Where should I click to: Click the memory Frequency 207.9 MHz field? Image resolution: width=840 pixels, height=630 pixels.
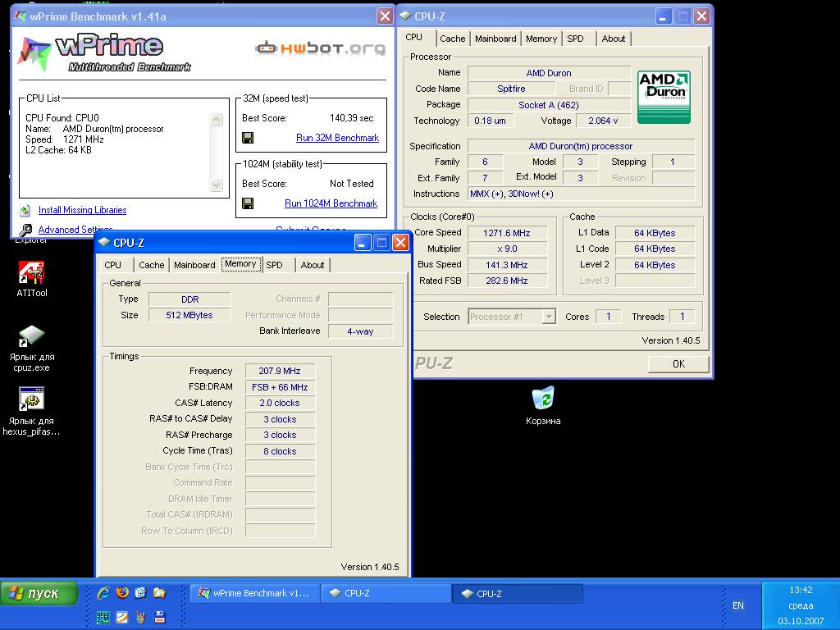280,371
